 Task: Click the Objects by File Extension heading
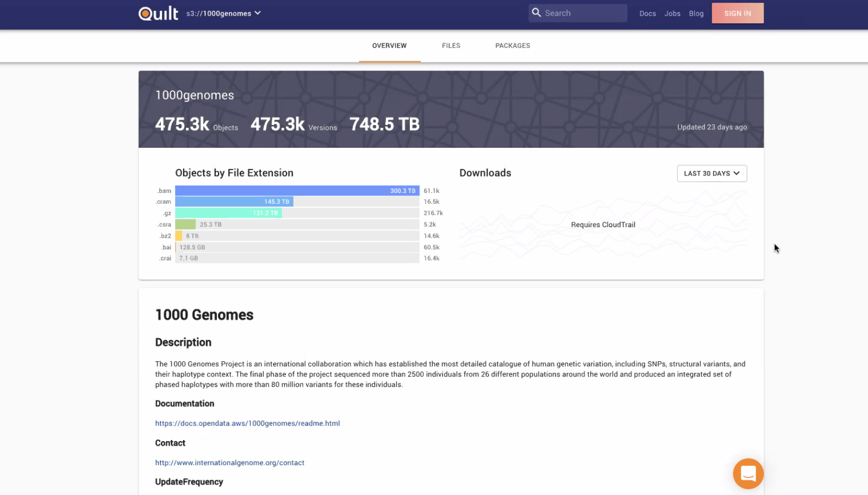[x=234, y=173]
